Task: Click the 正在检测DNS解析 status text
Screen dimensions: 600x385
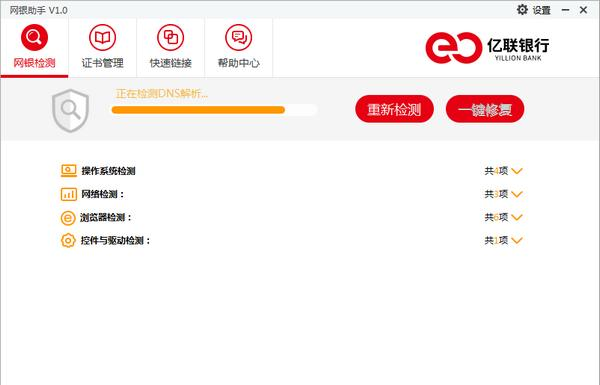Action: click(x=162, y=94)
